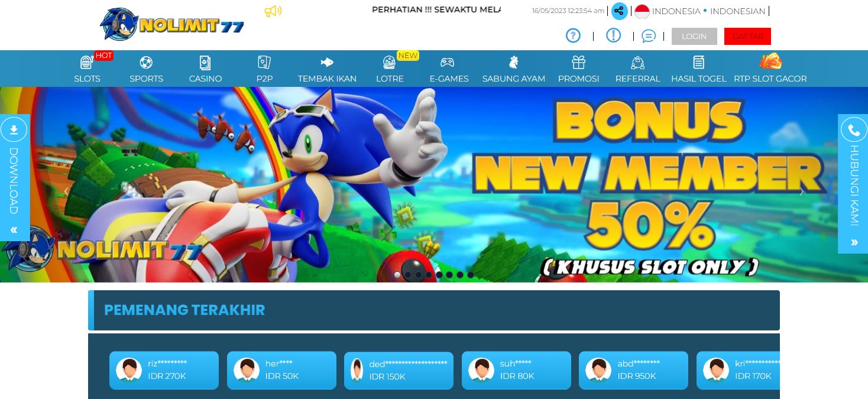This screenshot has height=399, width=868.
Task: Click the Slots cabinet icon
Action: tap(86, 62)
